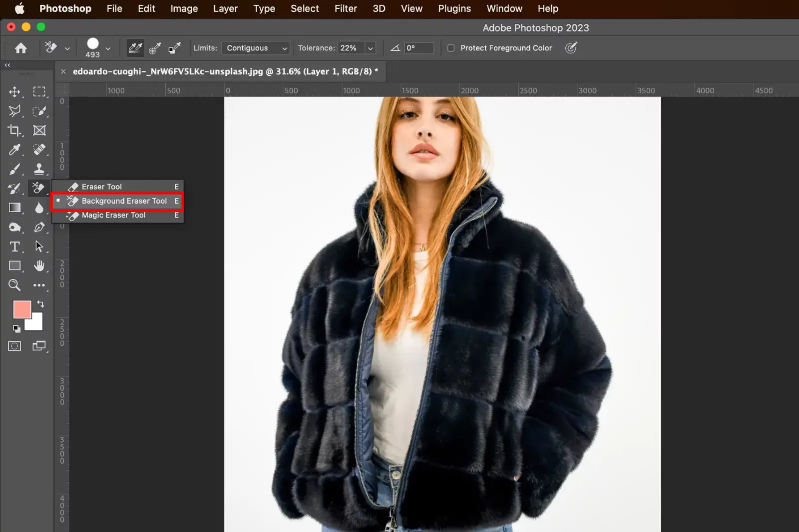Choose Magic Eraser Tool from the flyout menu

click(113, 215)
